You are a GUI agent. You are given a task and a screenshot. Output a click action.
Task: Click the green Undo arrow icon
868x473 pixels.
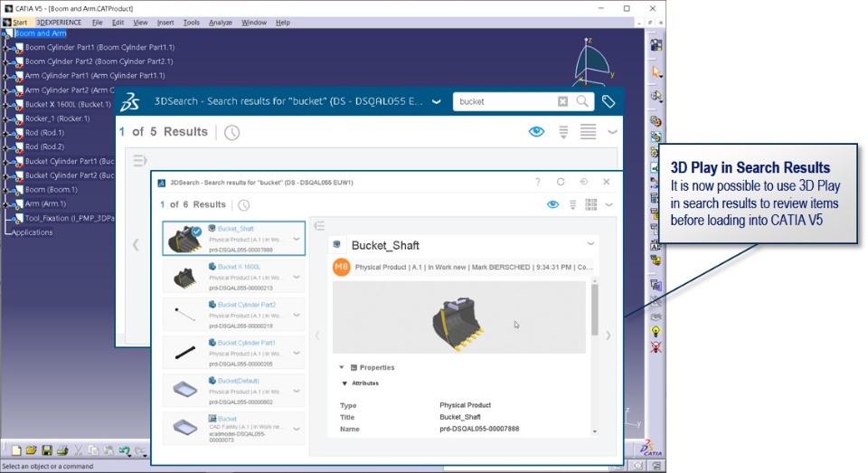124,451
